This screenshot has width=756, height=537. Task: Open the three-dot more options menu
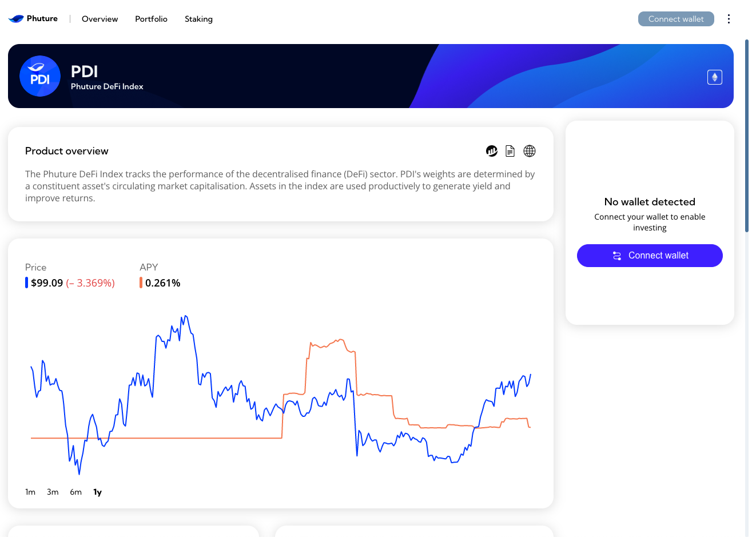click(x=729, y=19)
